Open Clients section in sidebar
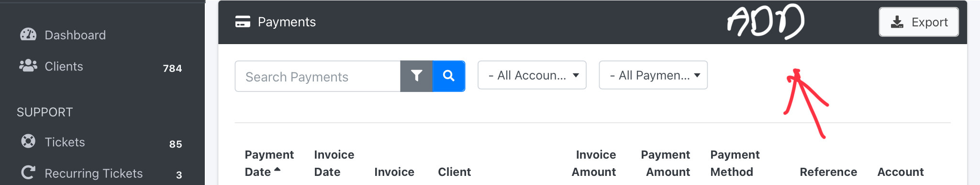This screenshot has width=980, height=185. click(x=64, y=66)
